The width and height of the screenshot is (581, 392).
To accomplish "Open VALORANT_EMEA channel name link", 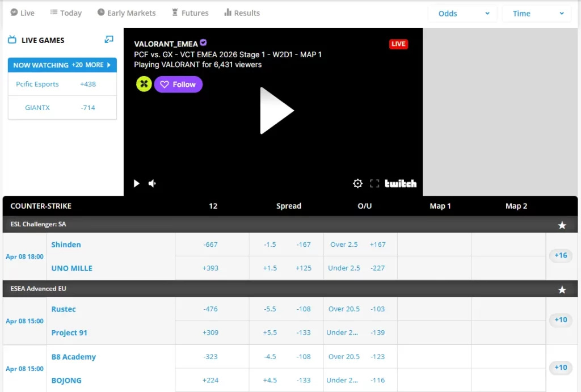I will (166, 44).
